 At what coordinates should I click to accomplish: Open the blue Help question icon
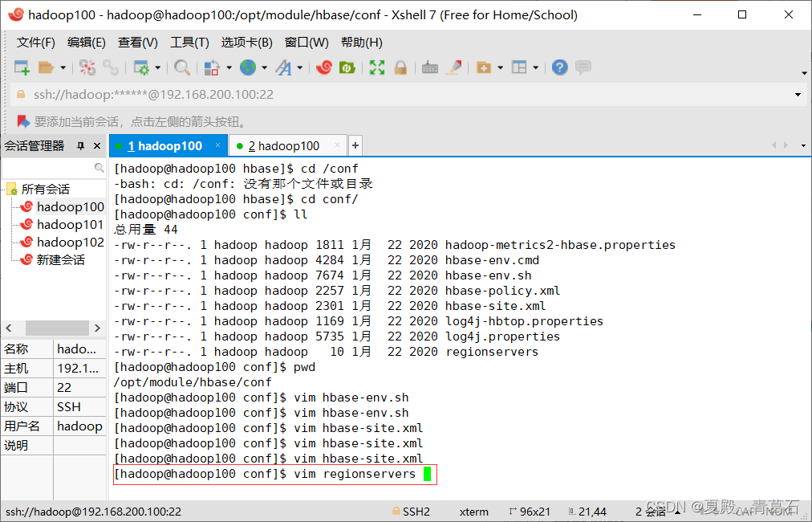pos(560,67)
